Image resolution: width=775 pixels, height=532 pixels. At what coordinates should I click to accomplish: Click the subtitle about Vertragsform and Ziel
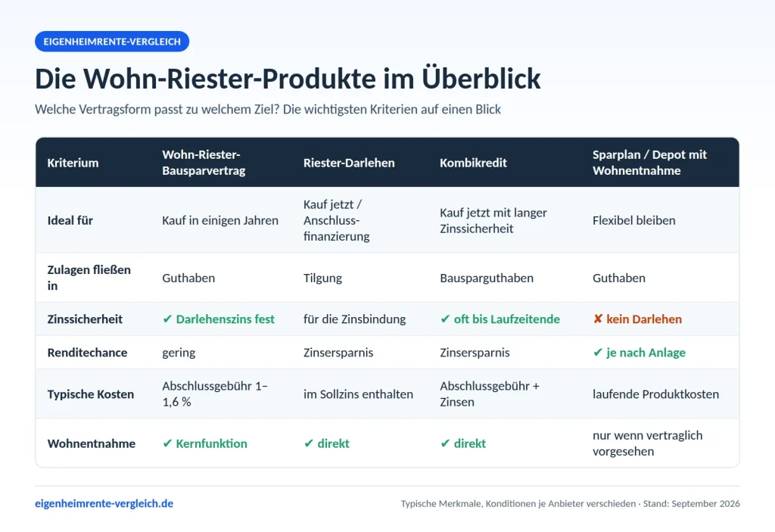(x=267, y=109)
